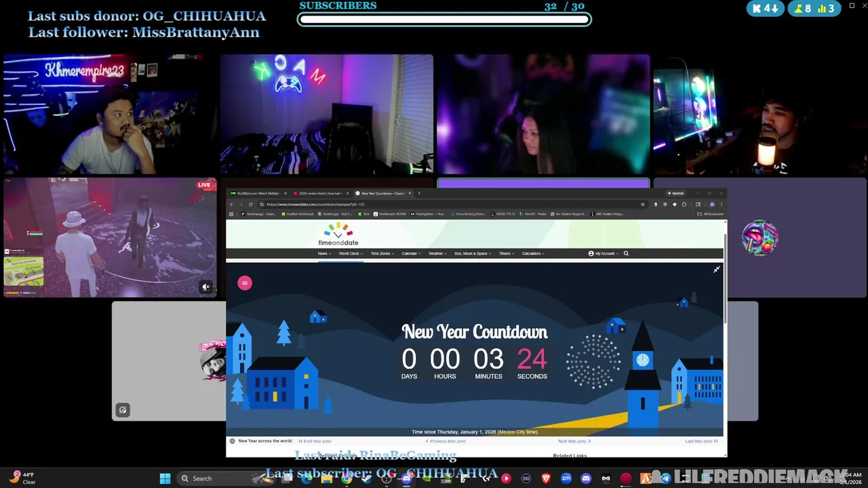Open the Chrome profile avatar
Image resolution: width=868 pixels, height=488 pixels.
click(712, 205)
